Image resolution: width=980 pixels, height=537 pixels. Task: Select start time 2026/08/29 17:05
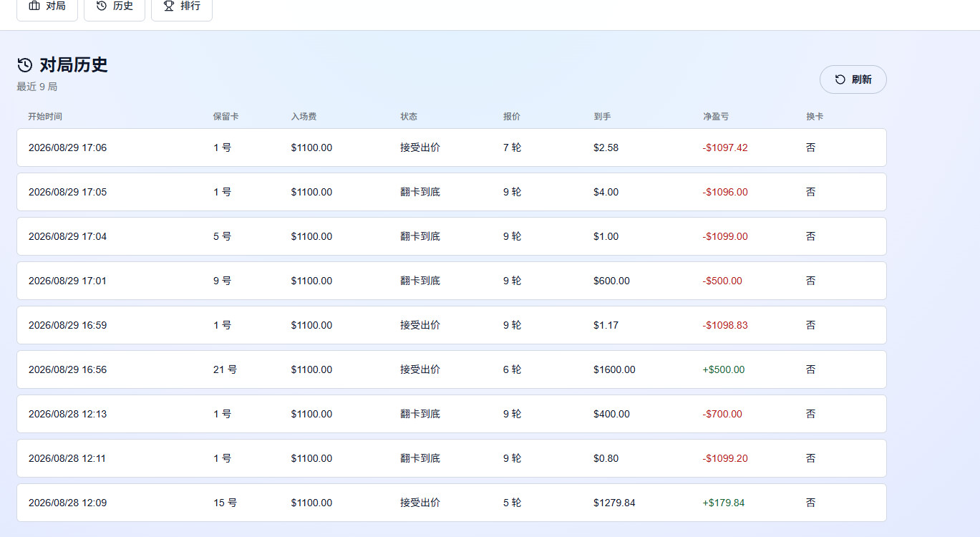(x=67, y=192)
